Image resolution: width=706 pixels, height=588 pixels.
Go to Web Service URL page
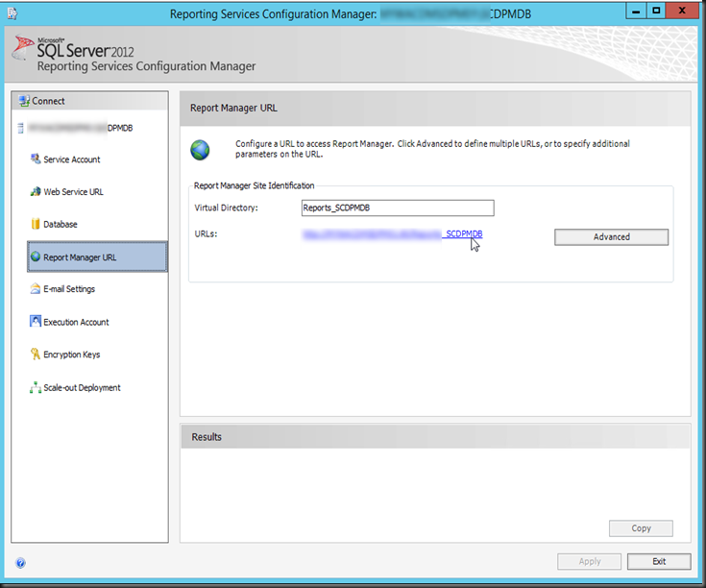[73, 192]
